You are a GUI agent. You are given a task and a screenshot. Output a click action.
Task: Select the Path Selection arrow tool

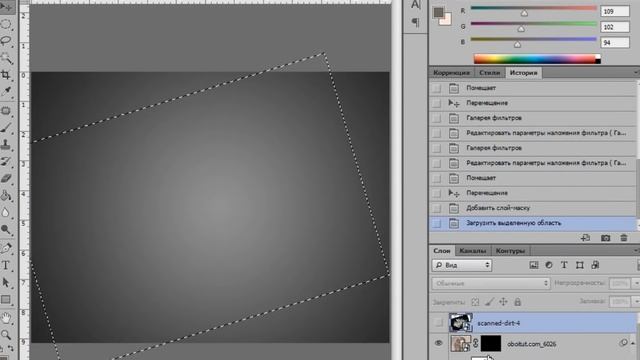(6, 282)
